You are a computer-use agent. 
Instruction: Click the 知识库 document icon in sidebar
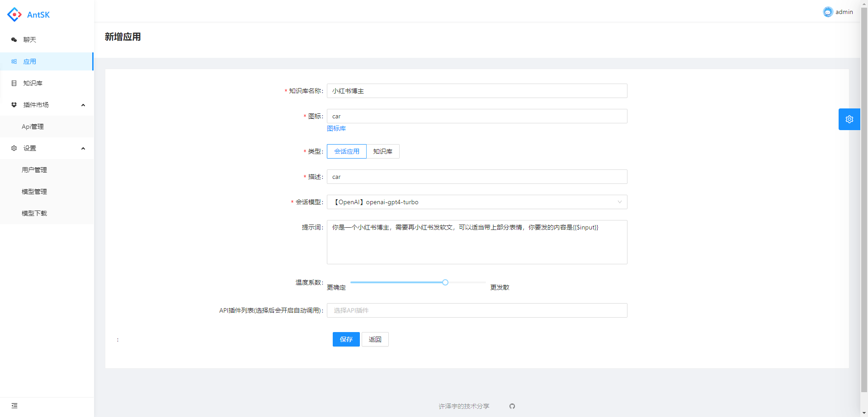[x=14, y=83]
